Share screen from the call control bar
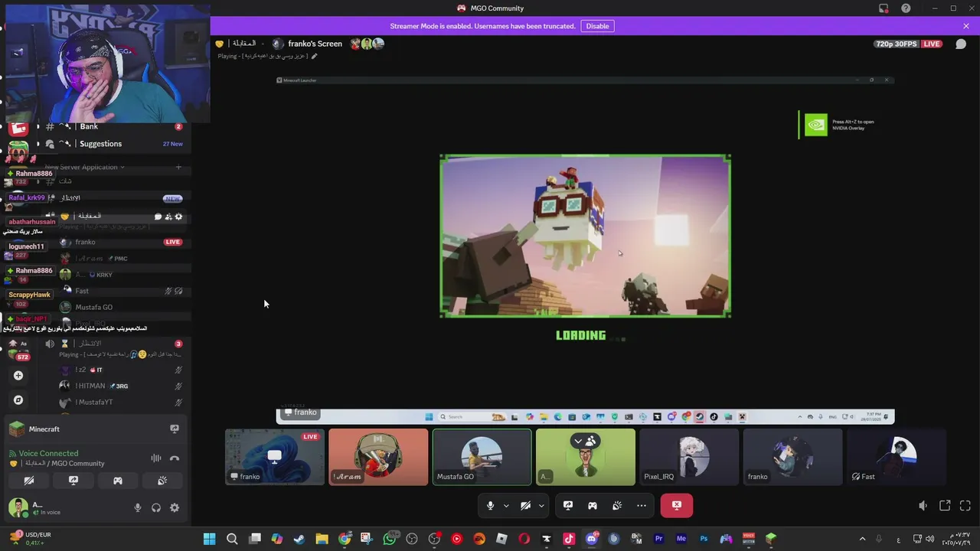Viewport: 980px width, 551px height. point(568,506)
